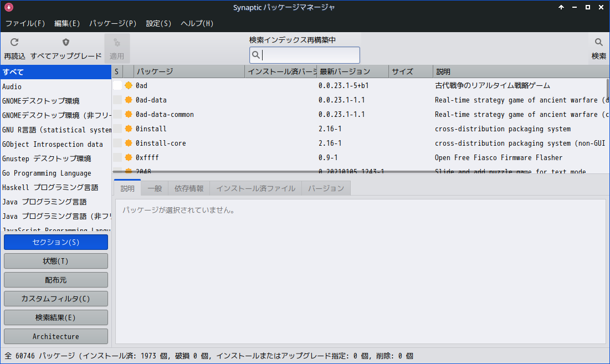The width and height of the screenshot is (610, 364).
Task: Select the Audio section
Action: (x=55, y=86)
